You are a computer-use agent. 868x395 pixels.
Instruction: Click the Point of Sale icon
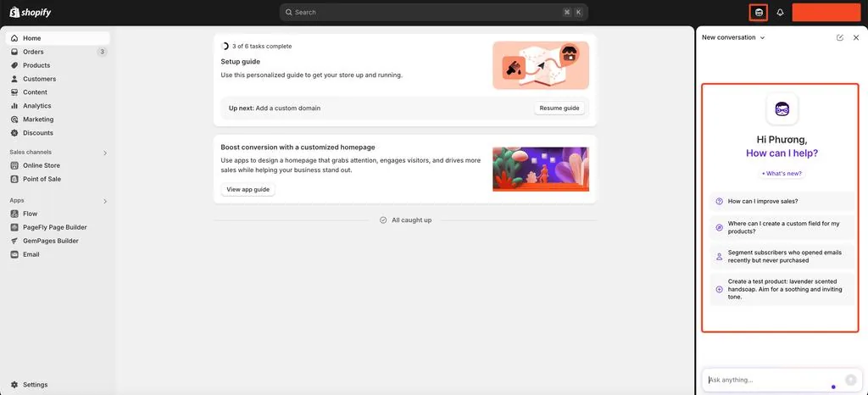click(14, 179)
